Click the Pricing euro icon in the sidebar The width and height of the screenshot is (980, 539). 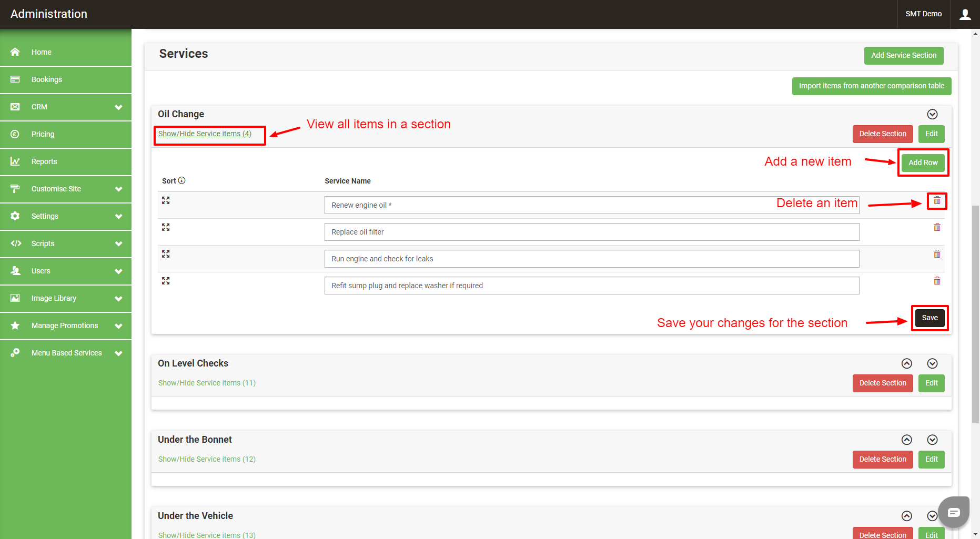(15, 134)
